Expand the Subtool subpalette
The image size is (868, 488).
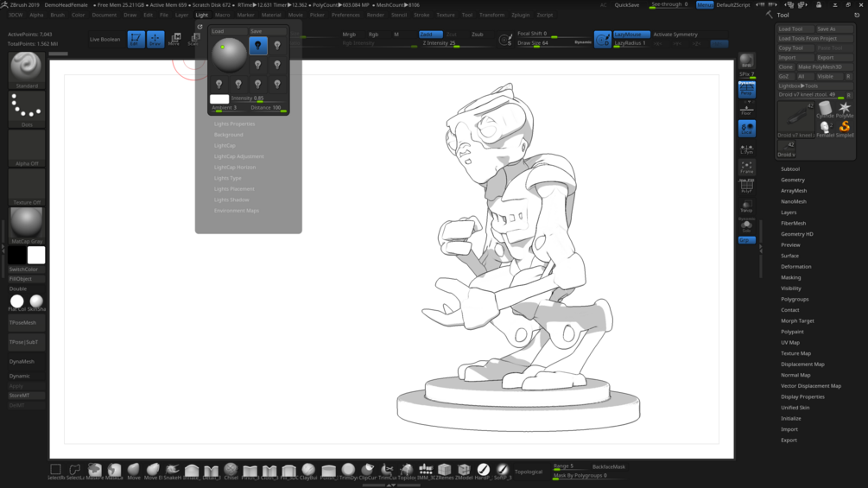click(790, 169)
